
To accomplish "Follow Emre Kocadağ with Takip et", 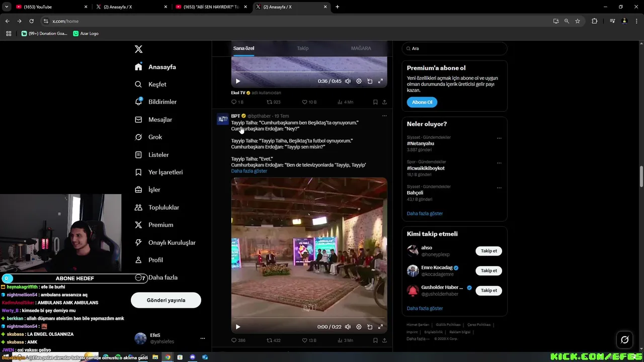I will tap(489, 270).
